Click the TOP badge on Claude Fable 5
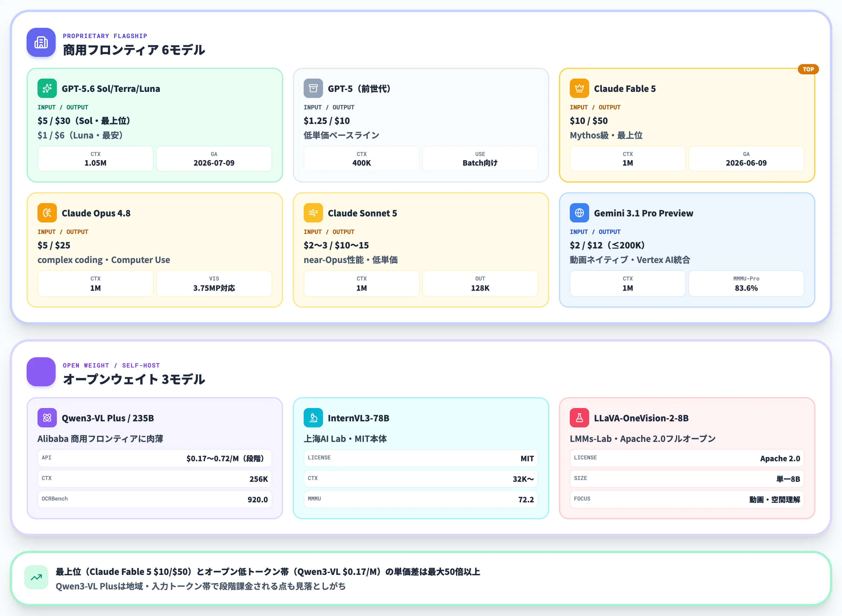Image resolution: width=842 pixels, height=616 pixels. click(808, 69)
